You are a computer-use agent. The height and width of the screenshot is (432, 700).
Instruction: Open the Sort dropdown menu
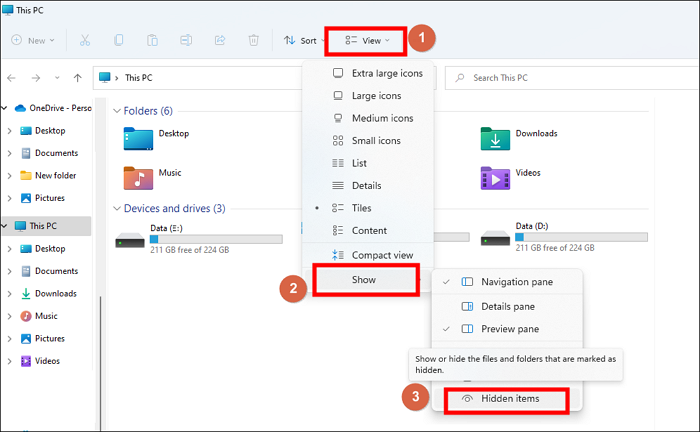300,40
